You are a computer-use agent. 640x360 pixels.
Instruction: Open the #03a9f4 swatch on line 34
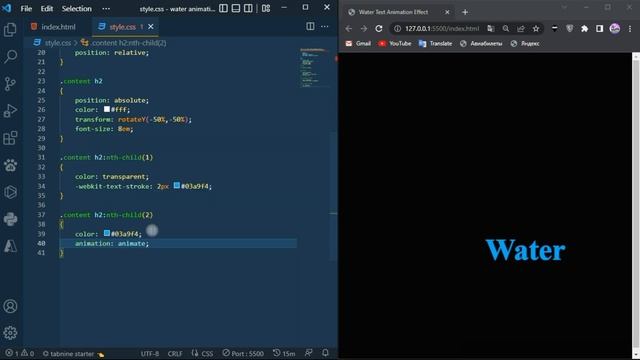pos(177,186)
